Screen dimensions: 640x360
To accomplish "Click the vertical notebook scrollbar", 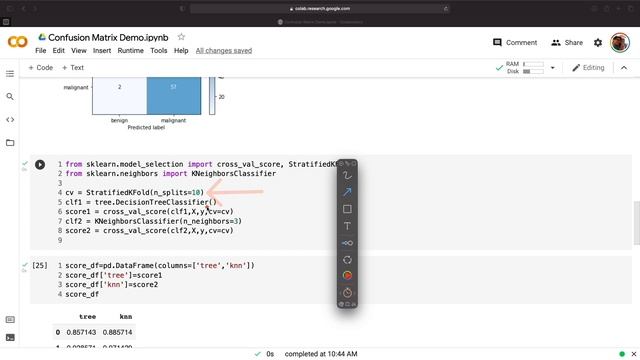I will [x=636, y=223].
